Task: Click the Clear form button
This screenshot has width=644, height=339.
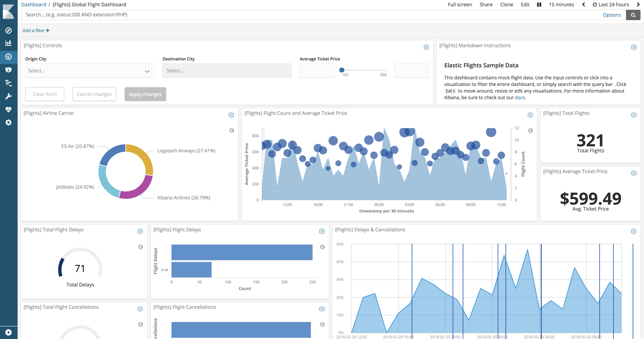Action: 45,94
